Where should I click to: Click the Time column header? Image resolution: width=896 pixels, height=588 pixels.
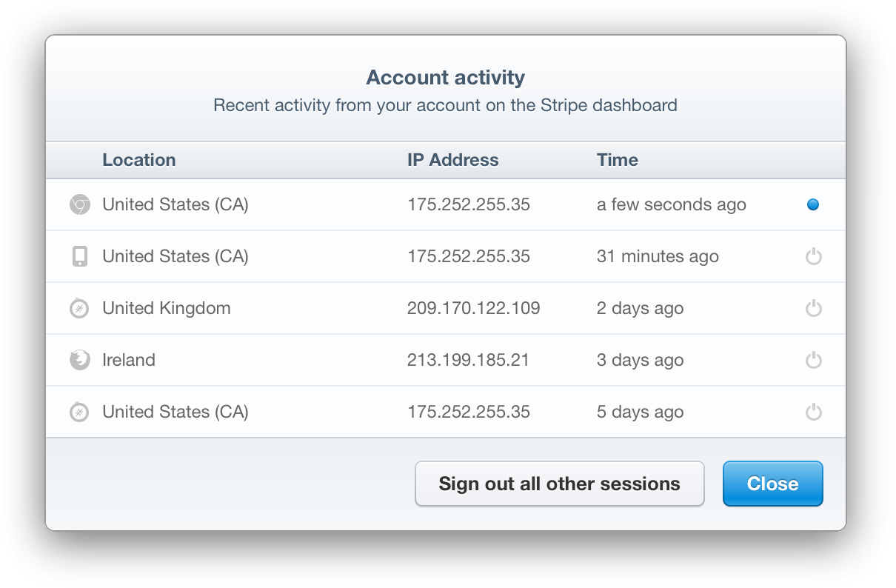(618, 160)
